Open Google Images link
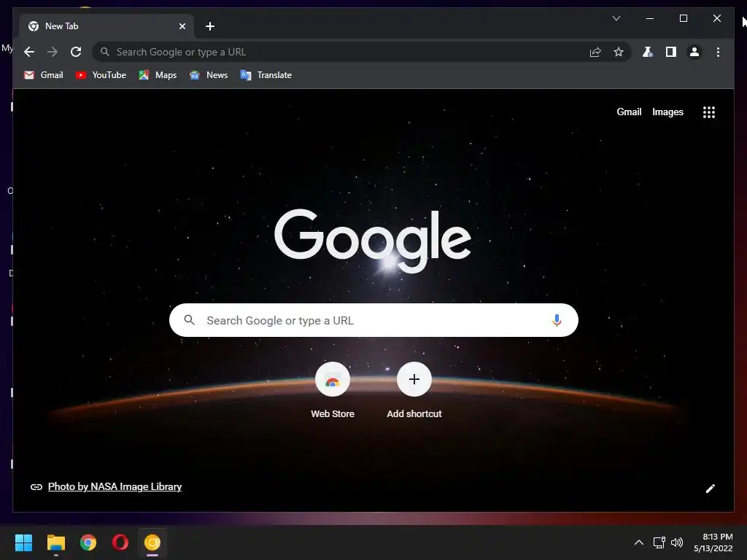The image size is (747, 560). 667,112
